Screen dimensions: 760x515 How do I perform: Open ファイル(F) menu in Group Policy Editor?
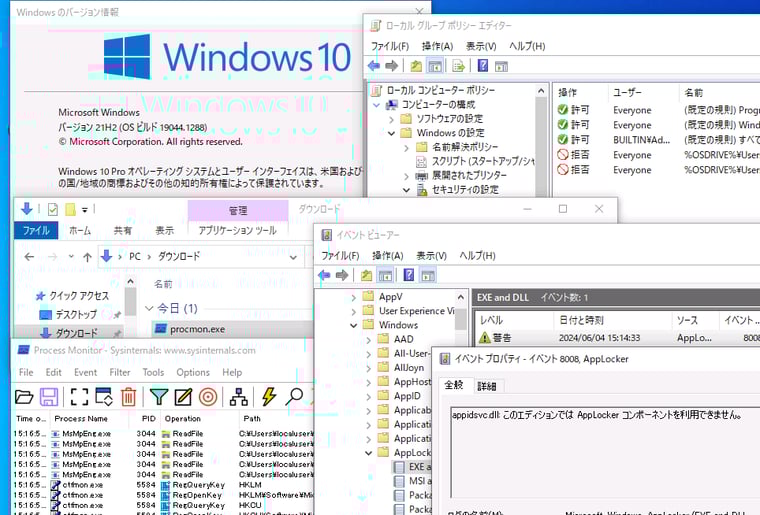(390, 46)
